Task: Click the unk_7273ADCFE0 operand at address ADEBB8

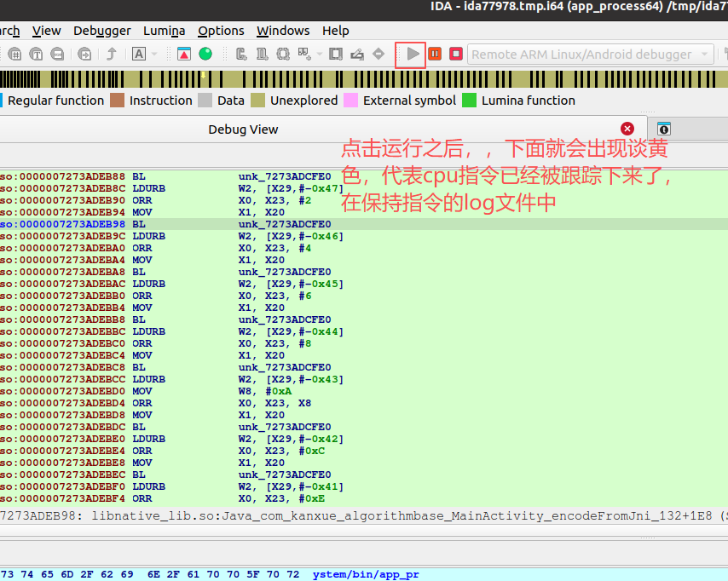Action: [x=285, y=319]
